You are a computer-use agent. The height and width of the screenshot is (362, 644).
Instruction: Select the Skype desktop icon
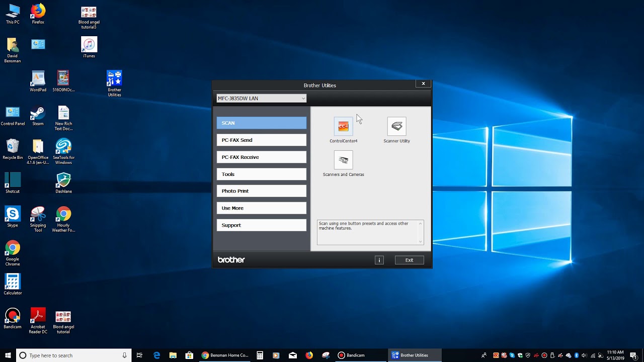(x=13, y=217)
